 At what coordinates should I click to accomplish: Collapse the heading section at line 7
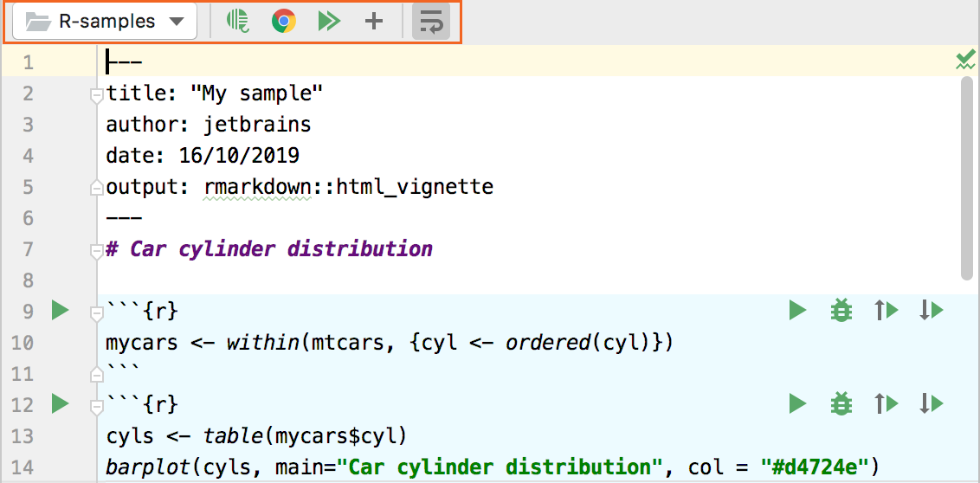[x=96, y=252]
